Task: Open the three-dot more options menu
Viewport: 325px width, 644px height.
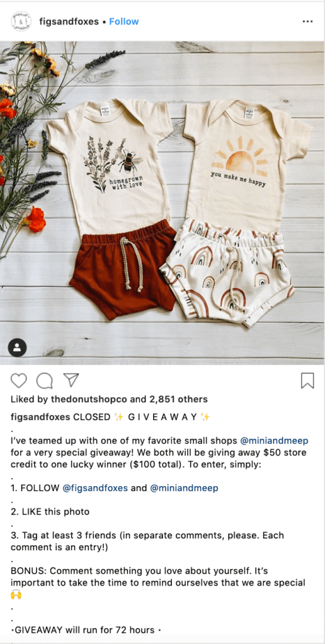Action: pos(307,21)
